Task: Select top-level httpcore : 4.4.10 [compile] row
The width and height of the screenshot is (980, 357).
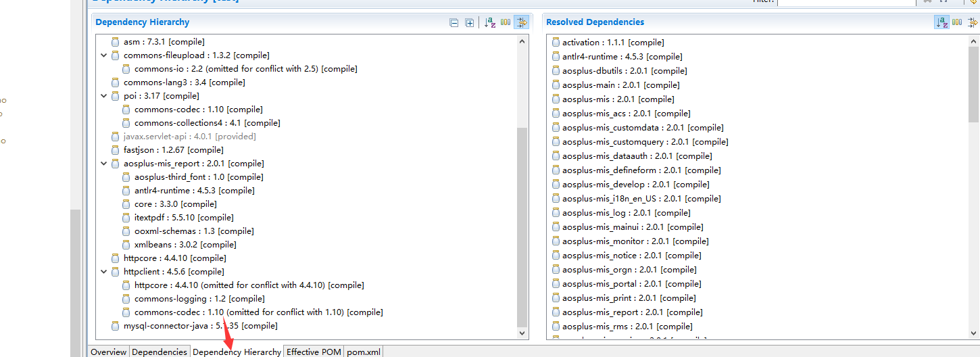Action: (174, 258)
